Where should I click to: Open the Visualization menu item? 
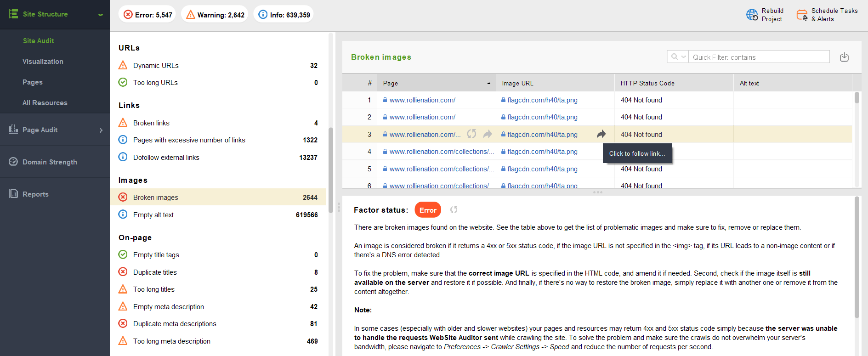click(x=43, y=62)
